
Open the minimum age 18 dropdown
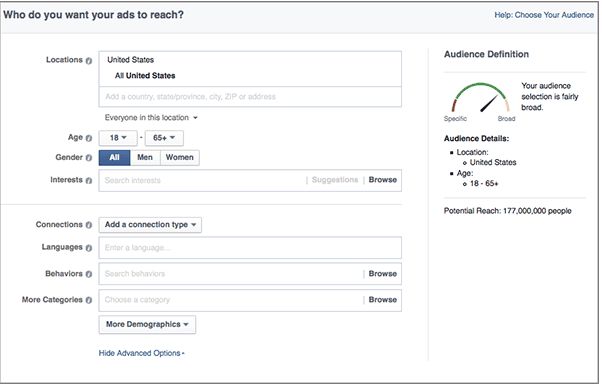[x=118, y=138]
